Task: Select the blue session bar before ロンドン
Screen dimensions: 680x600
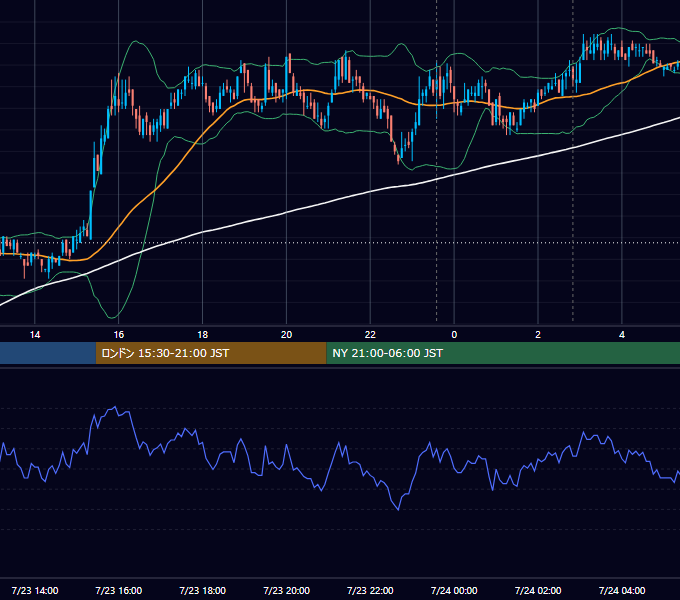Action: [48, 353]
